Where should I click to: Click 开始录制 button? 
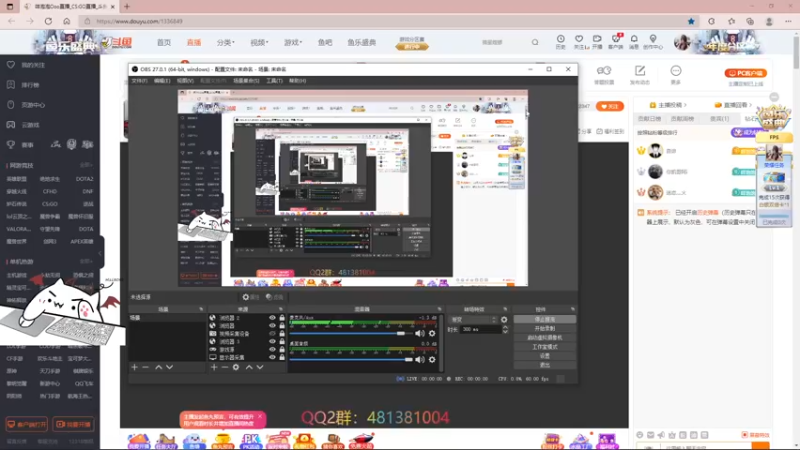(x=544, y=329)
